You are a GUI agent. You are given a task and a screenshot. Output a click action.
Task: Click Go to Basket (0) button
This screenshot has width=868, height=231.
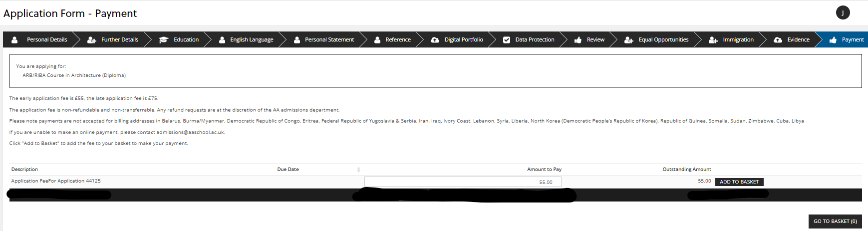coord(835,221)
